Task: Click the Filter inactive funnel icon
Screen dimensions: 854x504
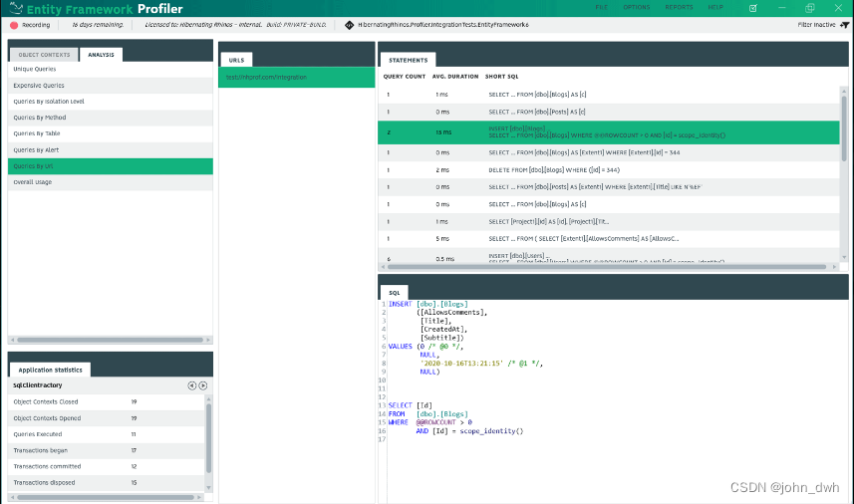Action: 845,24
